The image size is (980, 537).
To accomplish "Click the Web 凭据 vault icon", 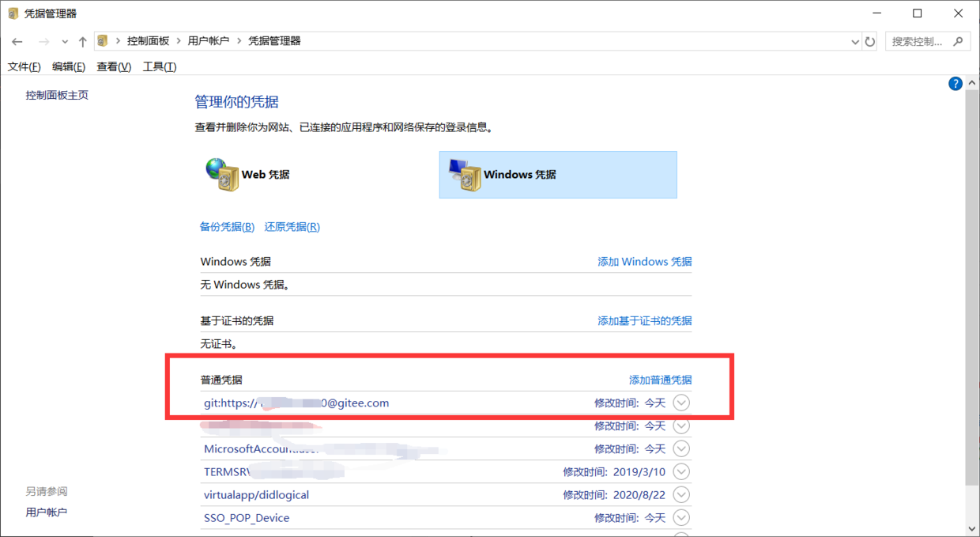I will point(222,174).
